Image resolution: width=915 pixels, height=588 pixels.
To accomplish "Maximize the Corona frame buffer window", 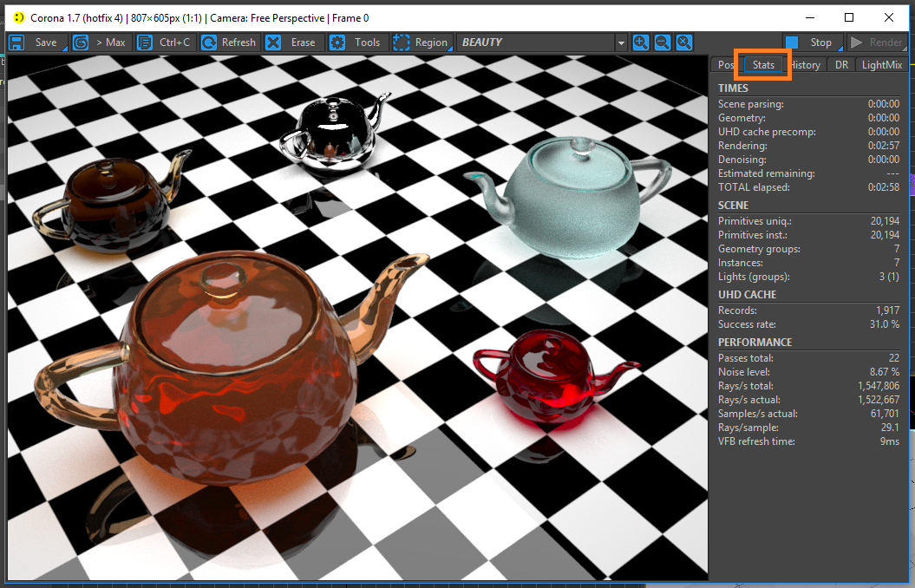I will (849, 17).
